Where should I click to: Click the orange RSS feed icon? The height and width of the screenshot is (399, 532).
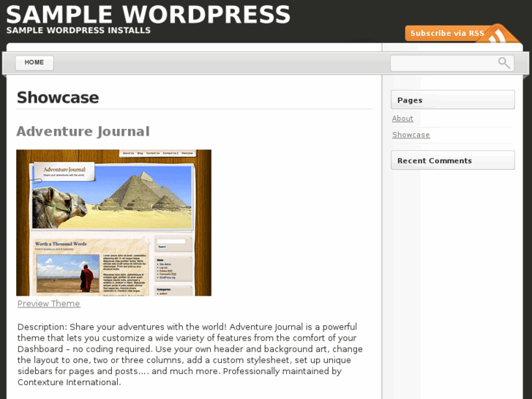point(499,34)
